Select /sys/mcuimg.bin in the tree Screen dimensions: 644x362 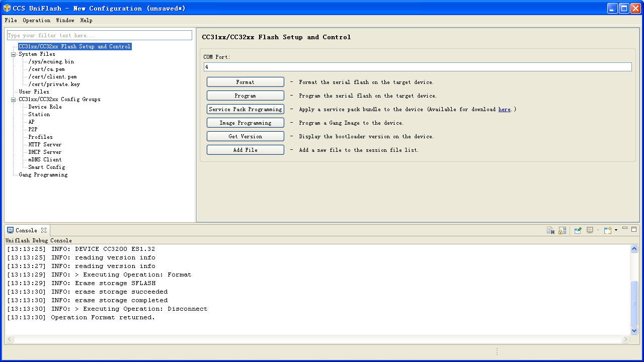(x=51, y=62)
